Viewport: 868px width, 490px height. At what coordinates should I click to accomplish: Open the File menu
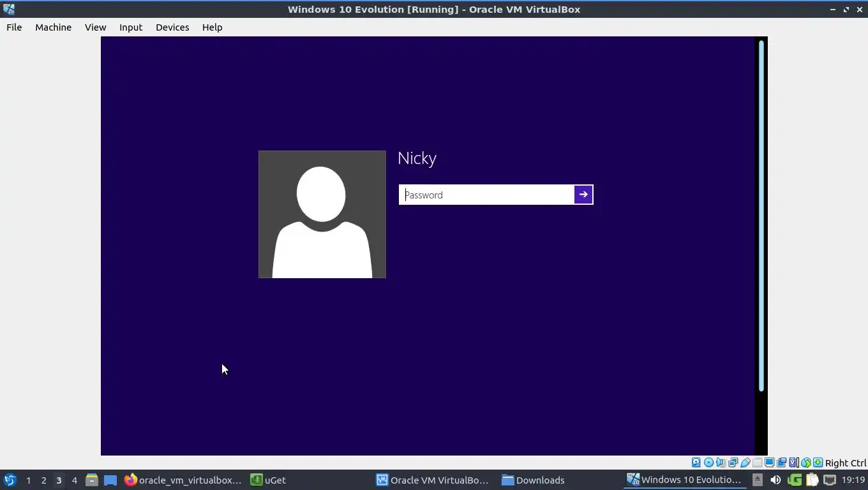coord(14,27)
